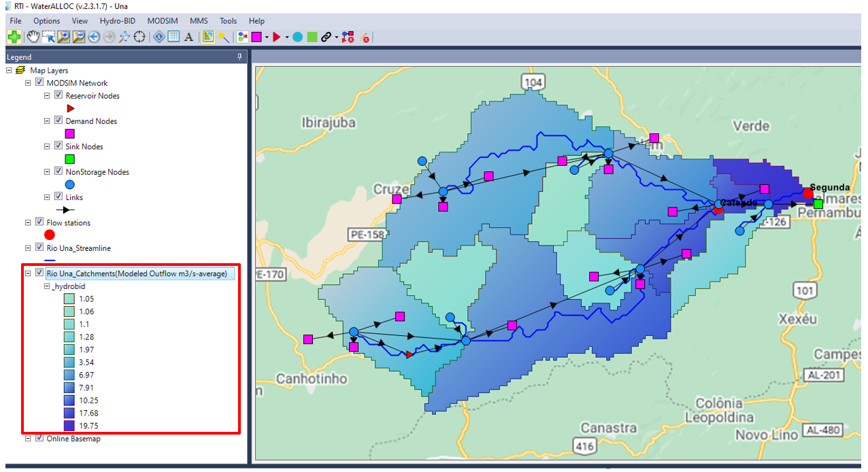The height and width of the screenshot is (472, 868).
Task: Collapse the _hydrobid legend group
Action: point(47,286)
